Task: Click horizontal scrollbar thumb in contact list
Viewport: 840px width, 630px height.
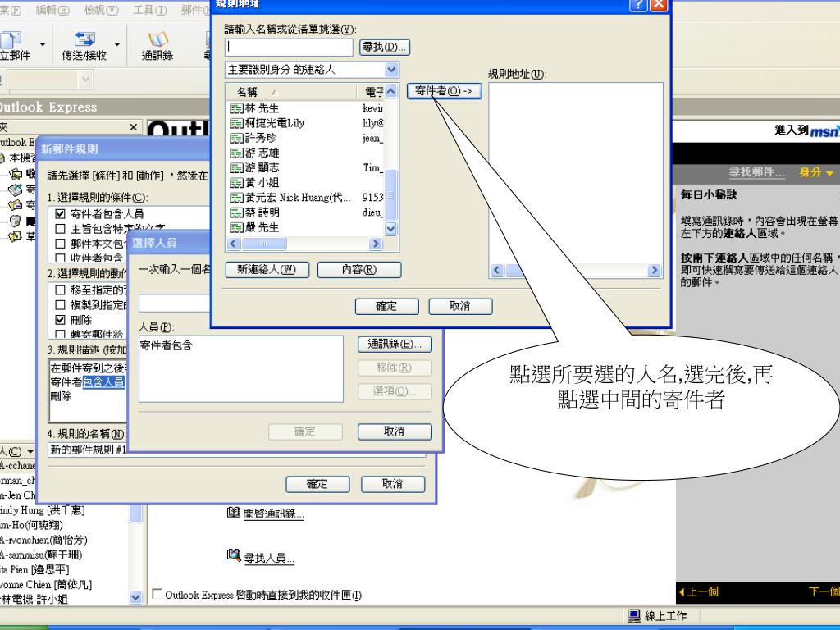Action: coord(264,244)
